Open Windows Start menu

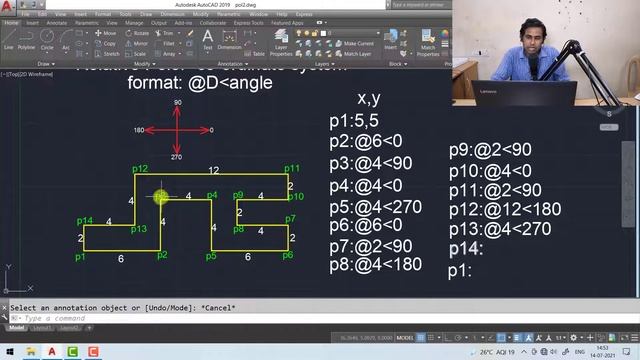coord(10,351)
